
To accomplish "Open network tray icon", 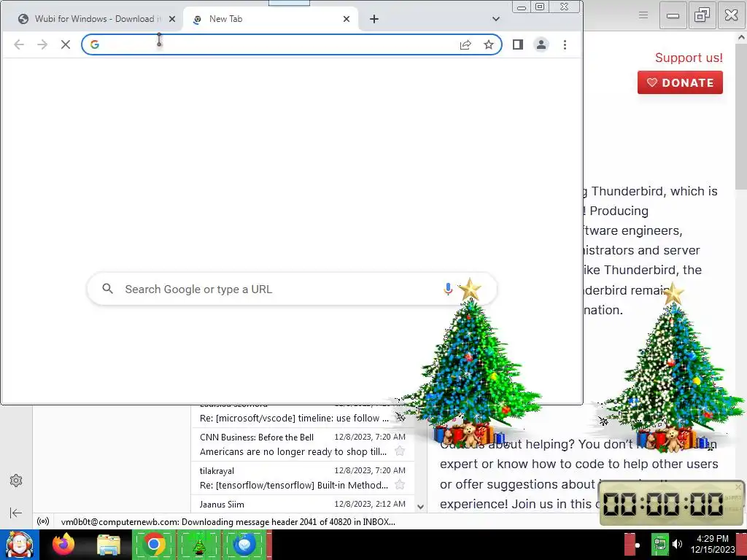I will tap(659, 544).
